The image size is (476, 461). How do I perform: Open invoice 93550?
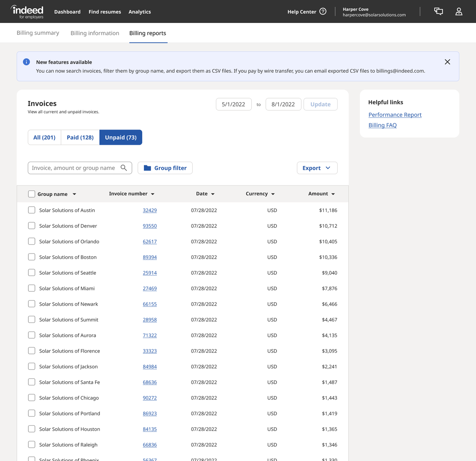pyautogui.click(x=149, y=226)
